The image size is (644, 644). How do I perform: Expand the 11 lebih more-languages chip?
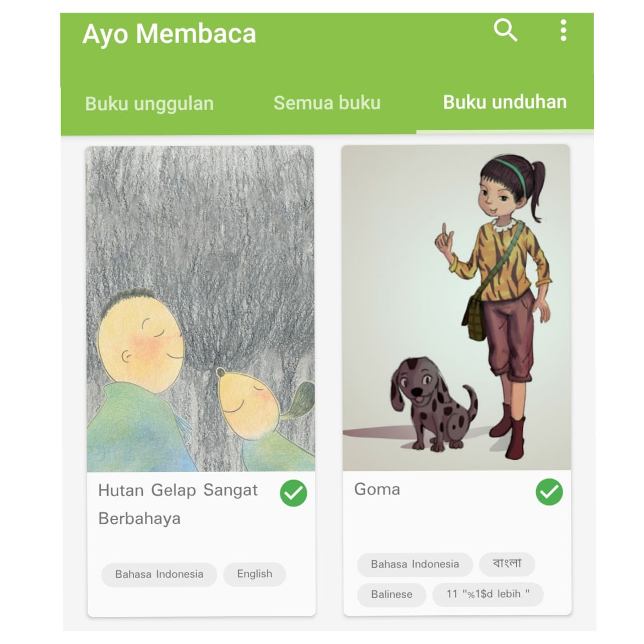pos(488,594)
